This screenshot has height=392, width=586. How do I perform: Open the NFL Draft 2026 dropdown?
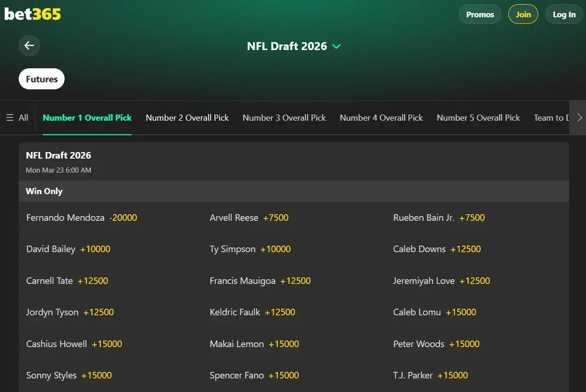pyautogui.click(x=294, y=46)
